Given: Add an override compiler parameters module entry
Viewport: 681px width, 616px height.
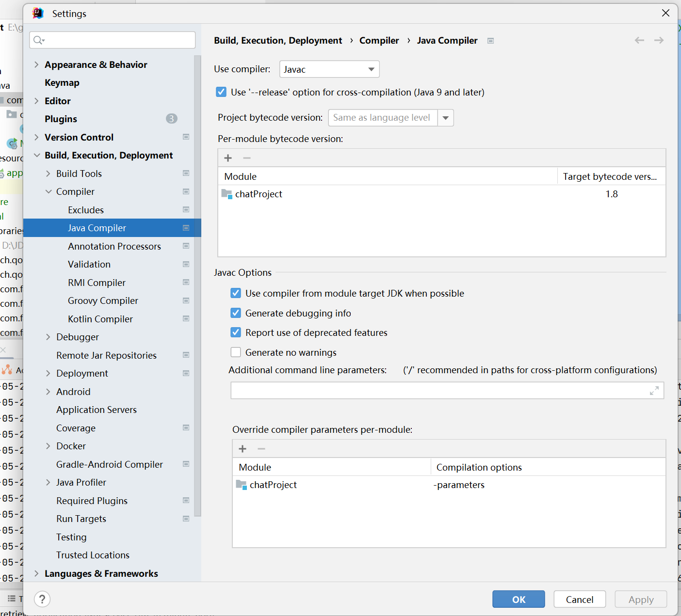Looking at the screenshot, I should coord(243,449).
